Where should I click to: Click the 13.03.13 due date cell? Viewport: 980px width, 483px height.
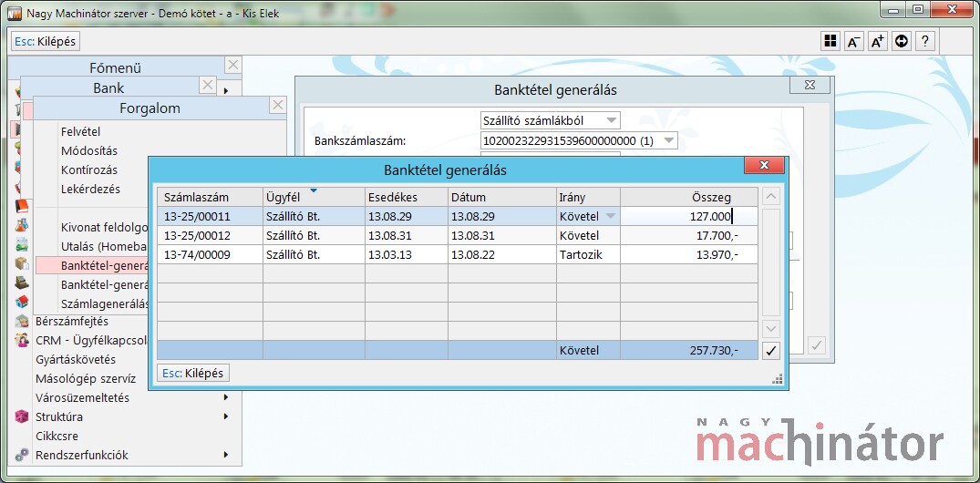click(x=407, y=255)
